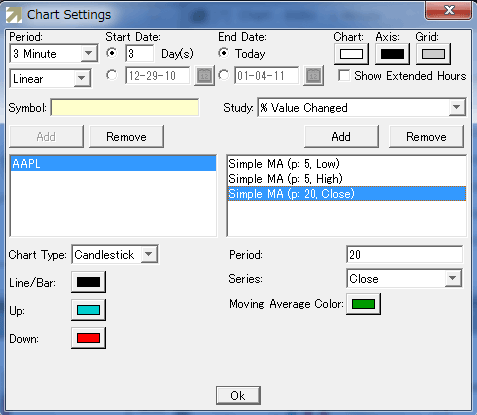Click the study Period field showing 20
Screen dimensions: 477x415
click(404, 255)
